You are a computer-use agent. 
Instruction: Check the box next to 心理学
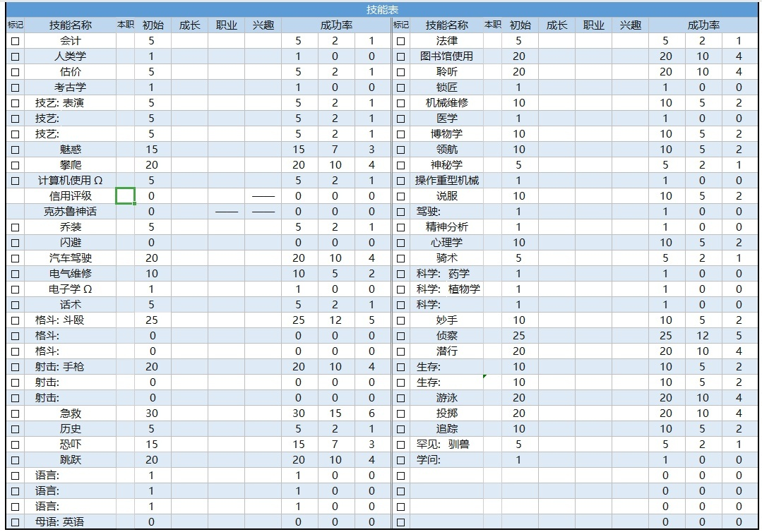coord(401,243)
